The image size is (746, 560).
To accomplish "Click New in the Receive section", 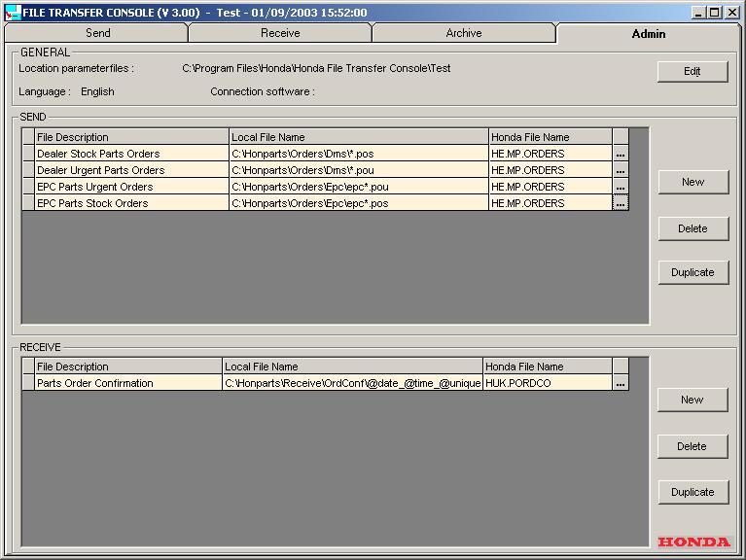I will coord(693,400).
